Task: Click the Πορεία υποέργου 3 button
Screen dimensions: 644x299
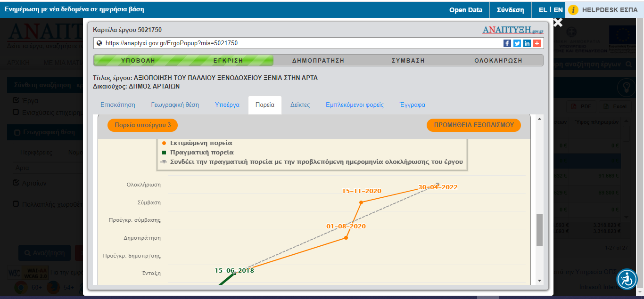Action: [x=142, y=125]
